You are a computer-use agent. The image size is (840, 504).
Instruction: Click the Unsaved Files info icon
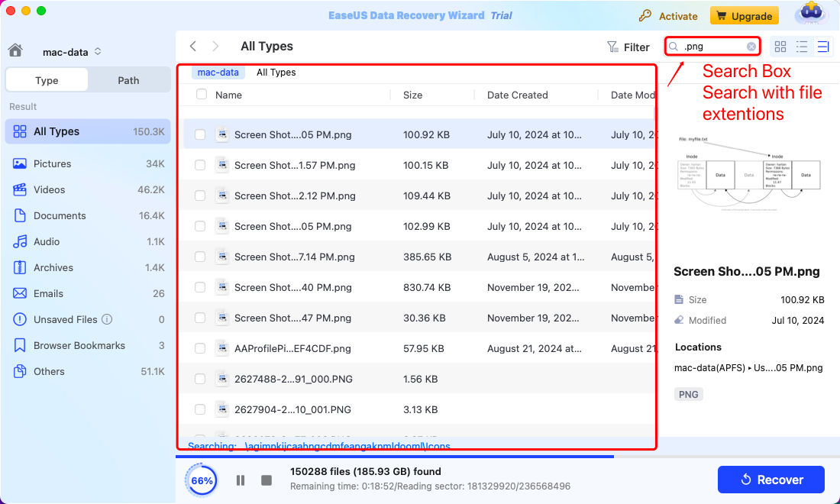pos(107,320)
